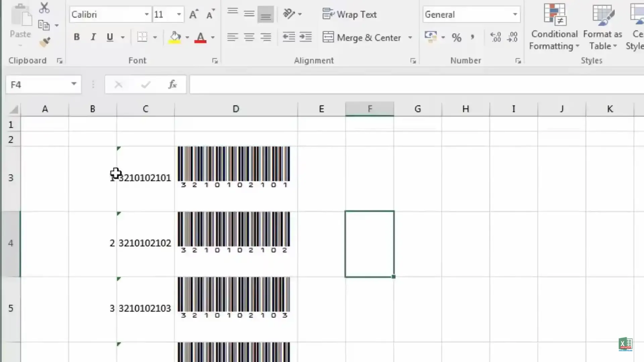
Task: Click the Borders icon
Action: [142, 37]
